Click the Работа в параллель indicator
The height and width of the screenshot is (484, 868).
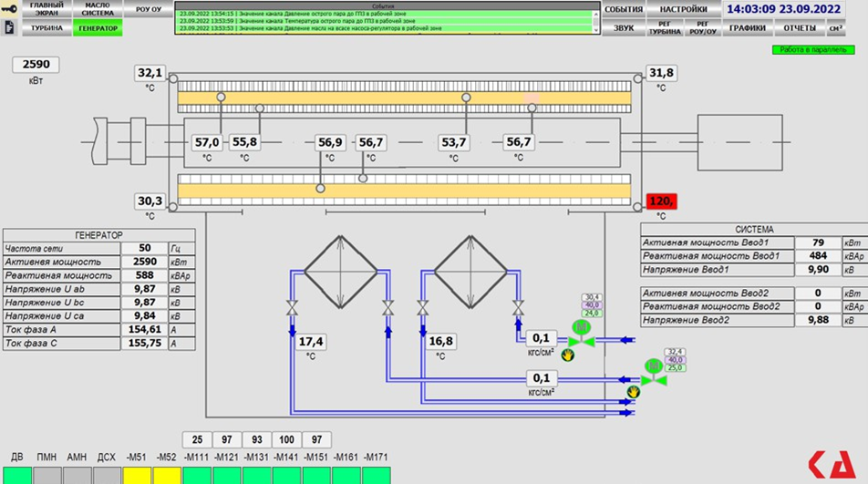pyautogui.click(x=813, y=50)
